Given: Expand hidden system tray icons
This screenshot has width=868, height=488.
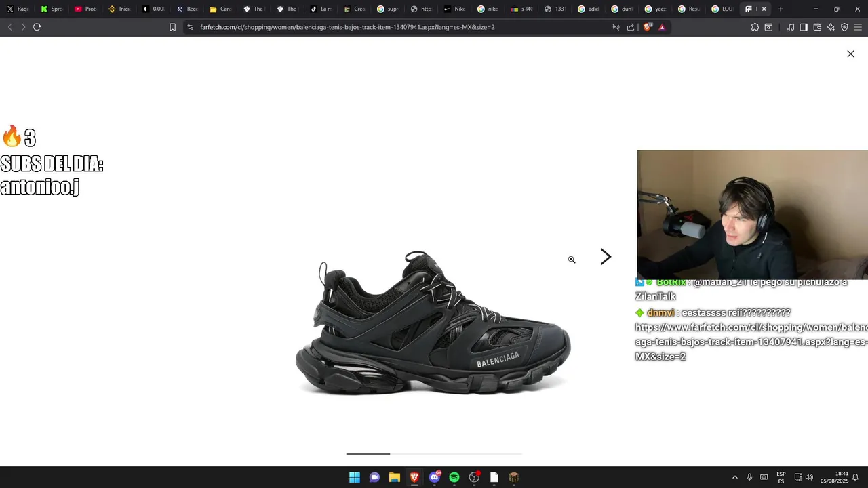Looking at the screenshot, I should point(734,477).
